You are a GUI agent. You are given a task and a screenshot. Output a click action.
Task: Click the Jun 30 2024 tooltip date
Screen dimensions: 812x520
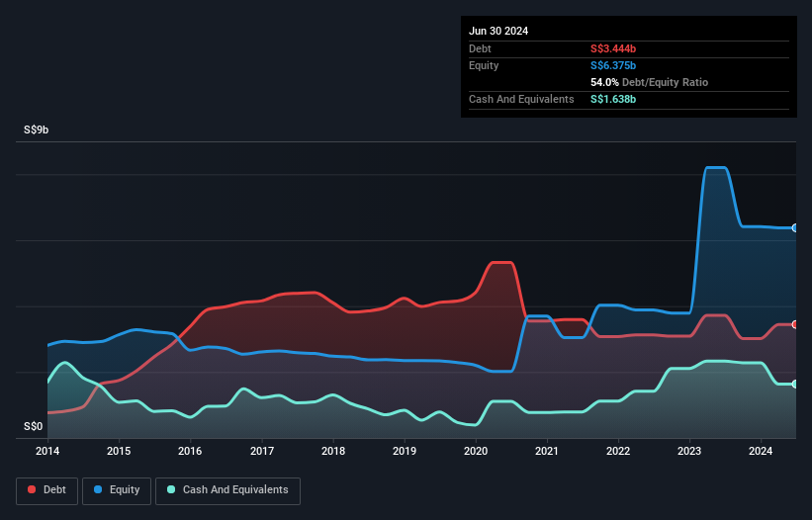click(498, 31)
